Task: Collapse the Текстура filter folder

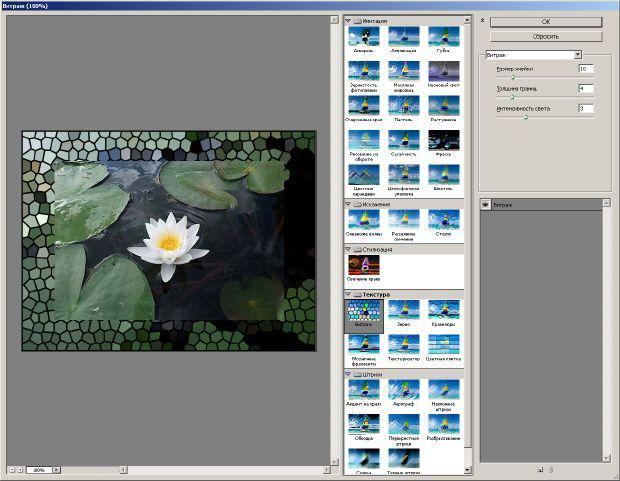Action: [x=348, y=295]
